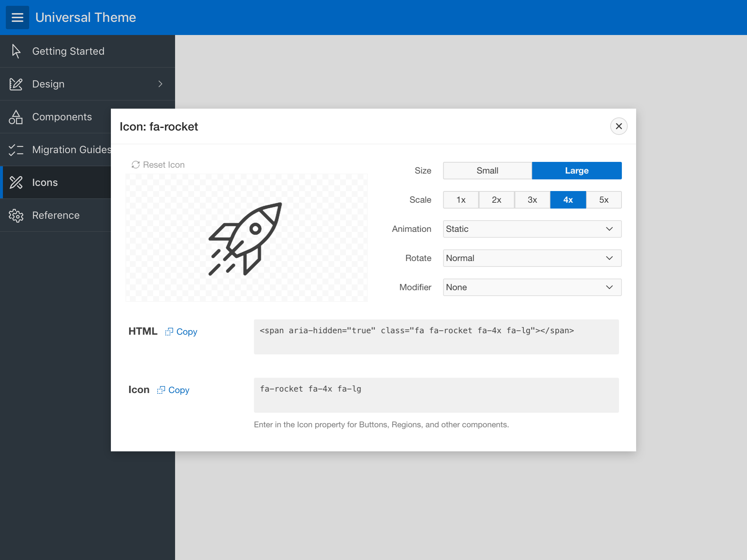Open the Animation dropdown
Image resolution: width=747 pixels, height=560 pixels.
(x=532, y=229)
